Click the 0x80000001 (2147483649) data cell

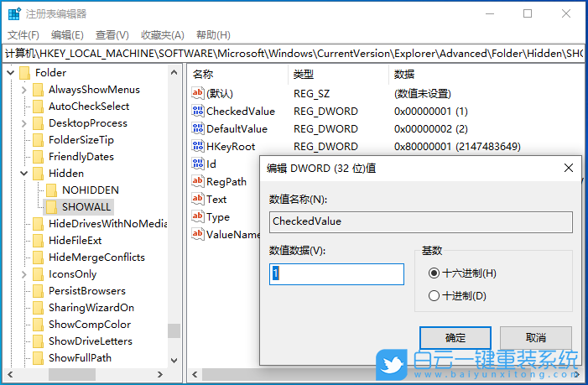pyautogui.click(x=457, y=147)
